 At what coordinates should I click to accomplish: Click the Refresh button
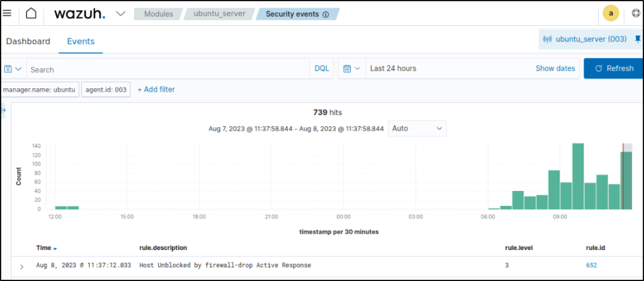[614, 68]
